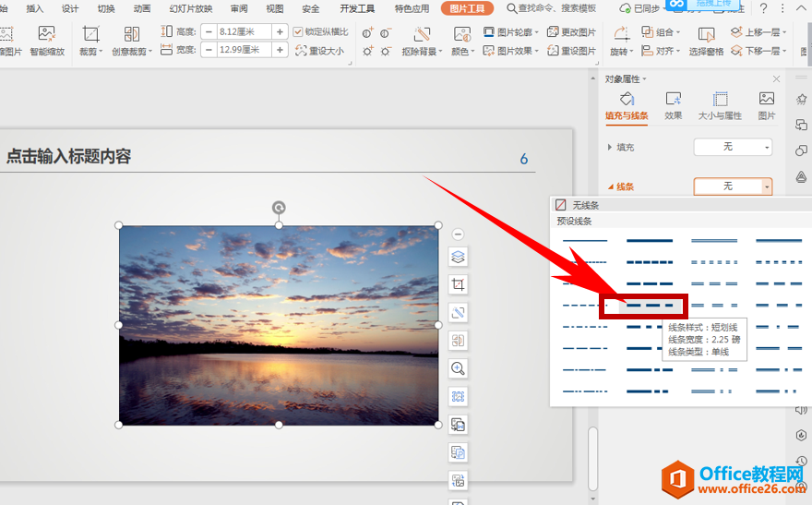The height and width of the screenshot is (505, 812).
Task: Expand the 填充 fill section
Action: tap(610, 148)
